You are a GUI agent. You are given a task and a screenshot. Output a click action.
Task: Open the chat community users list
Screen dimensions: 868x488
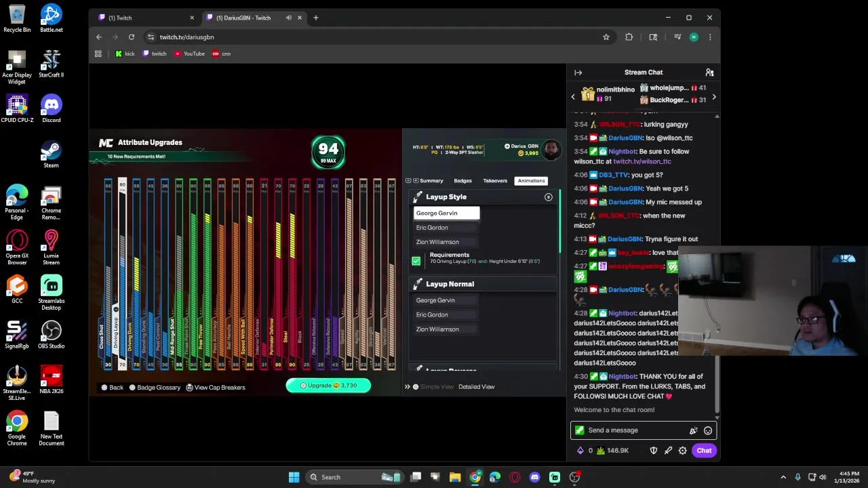709,73
